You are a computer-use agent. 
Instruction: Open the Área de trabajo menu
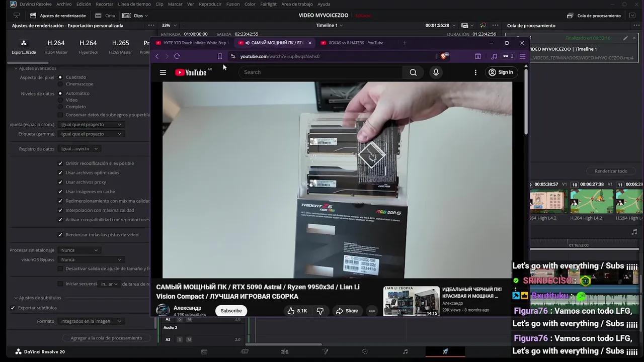(297, 4)
